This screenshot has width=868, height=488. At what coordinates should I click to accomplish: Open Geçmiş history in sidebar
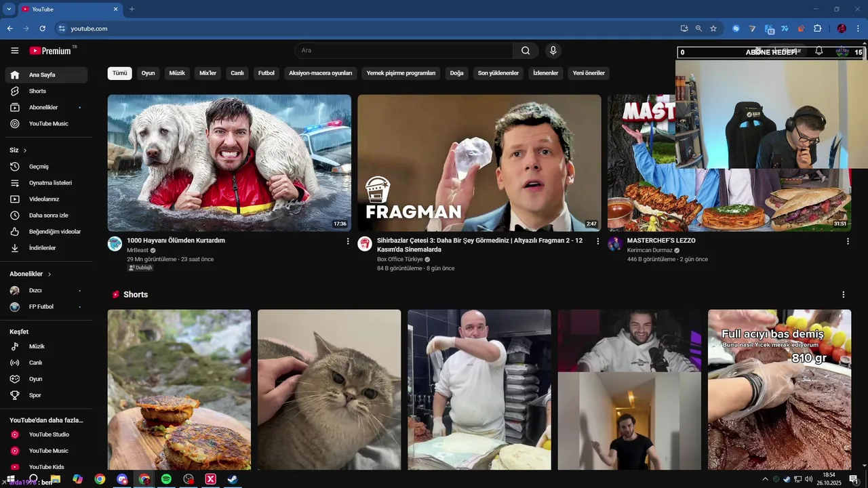[46, 167]
